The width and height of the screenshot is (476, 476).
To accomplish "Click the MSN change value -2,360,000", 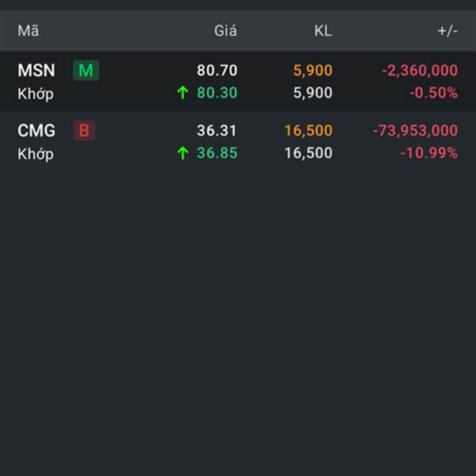I will click(419, 71).
